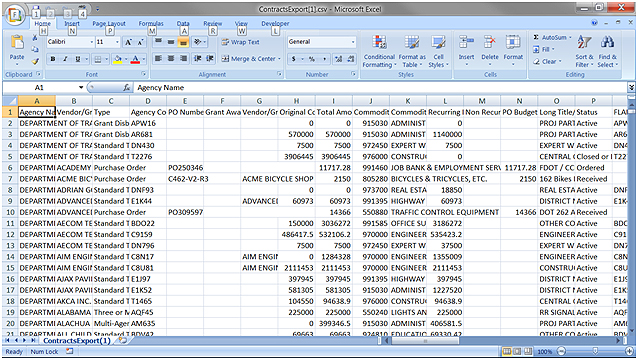Click the Align Text Right icon
This screenshot has width=638, height=360.
(184, 59)
